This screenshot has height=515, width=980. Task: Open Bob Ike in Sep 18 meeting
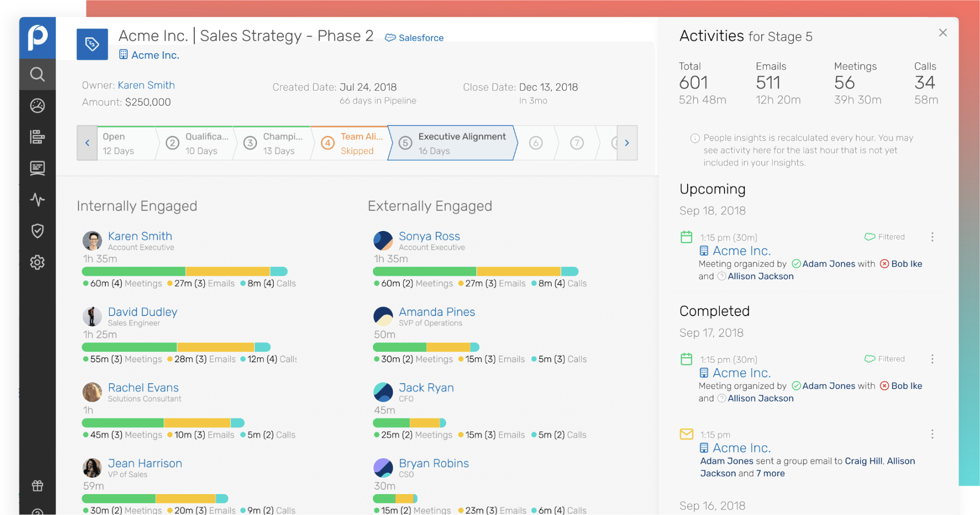coord(906,264)
